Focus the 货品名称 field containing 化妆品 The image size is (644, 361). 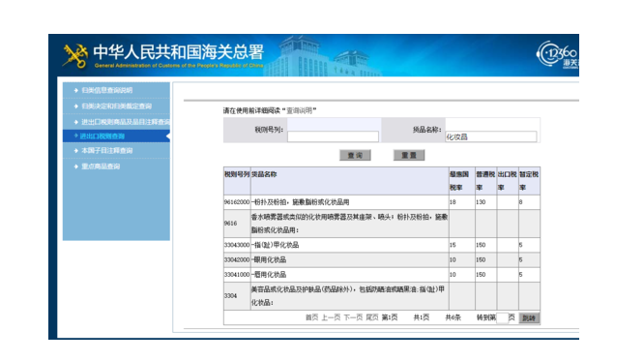tap(491, 136)
